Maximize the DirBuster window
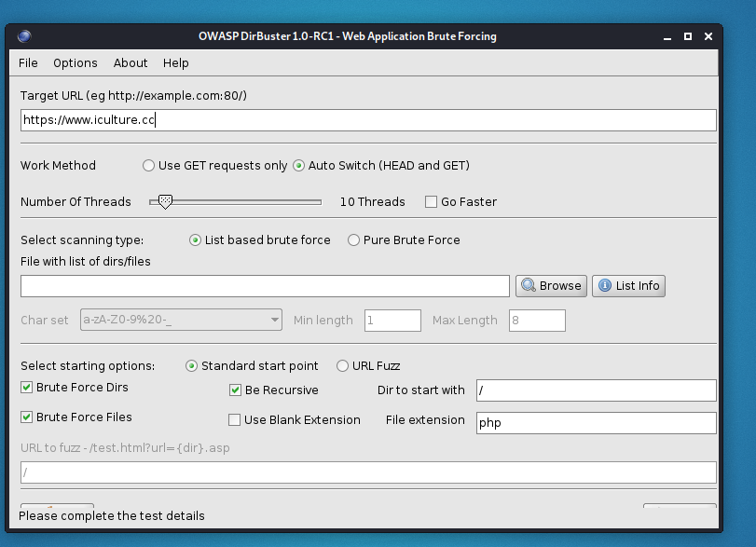 (688, 36)
